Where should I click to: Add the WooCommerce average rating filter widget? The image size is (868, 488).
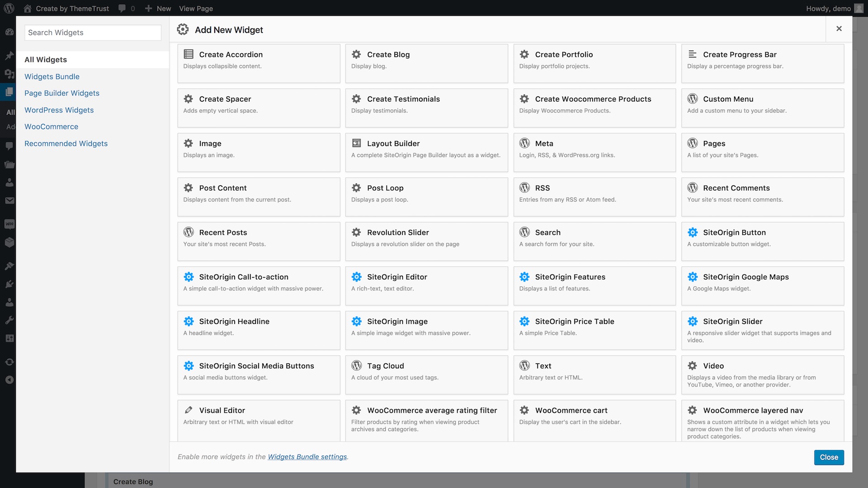pyautogui.click(x=426, y=421)
